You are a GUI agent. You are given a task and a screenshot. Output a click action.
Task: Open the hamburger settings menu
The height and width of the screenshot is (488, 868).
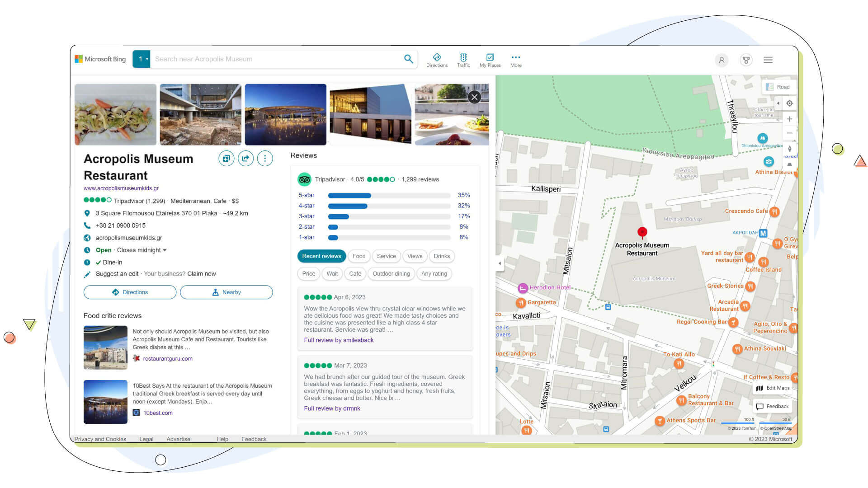(768, 60)
